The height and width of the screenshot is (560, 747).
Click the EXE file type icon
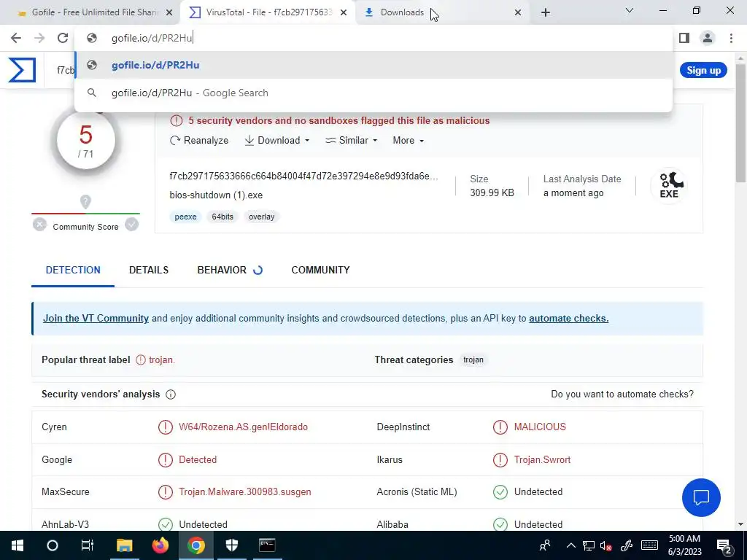pyautogui.click(x=669, y=186)
